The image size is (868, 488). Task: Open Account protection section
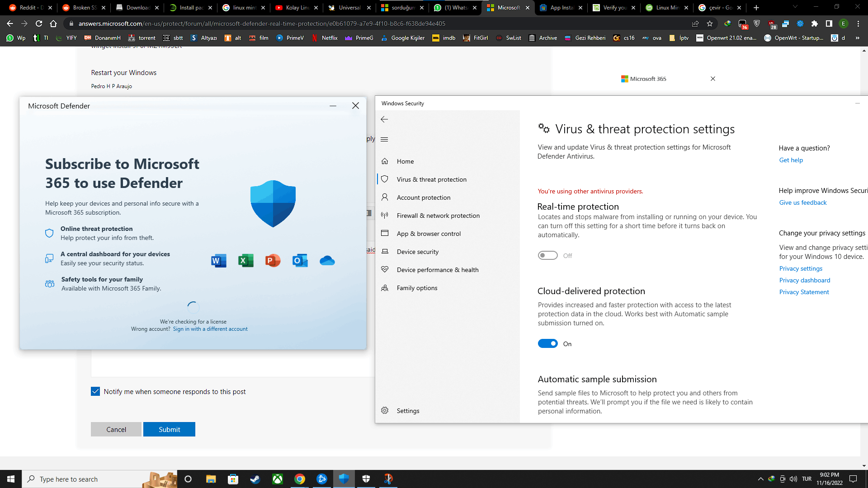point(423,197)
